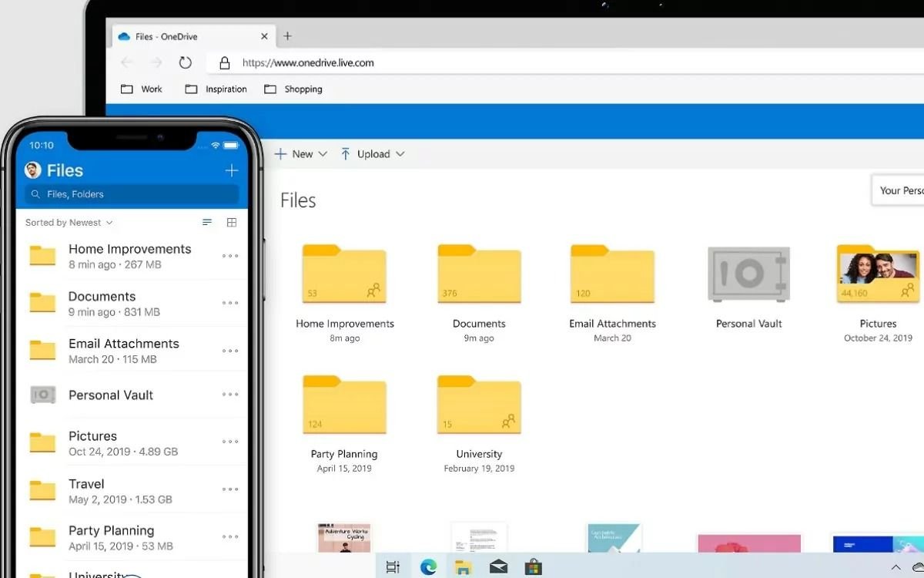Image resolution: width=924 pixels, height=578 pixels.
Task: Open the Upload dropdown
Action: 373,153
